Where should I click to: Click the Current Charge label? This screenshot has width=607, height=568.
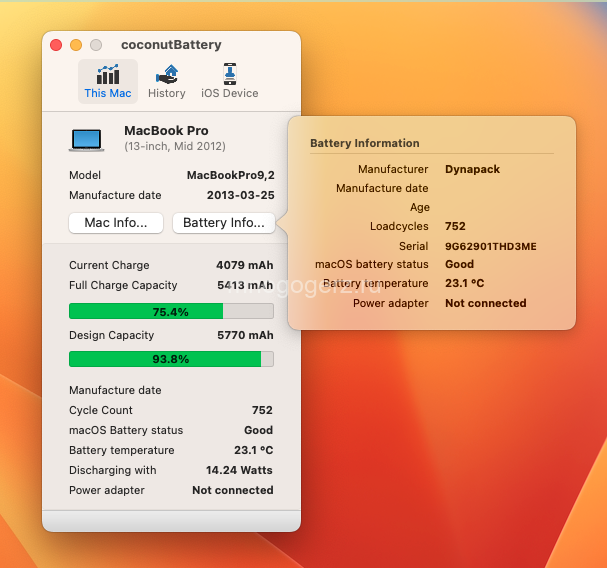click(109, 265)
